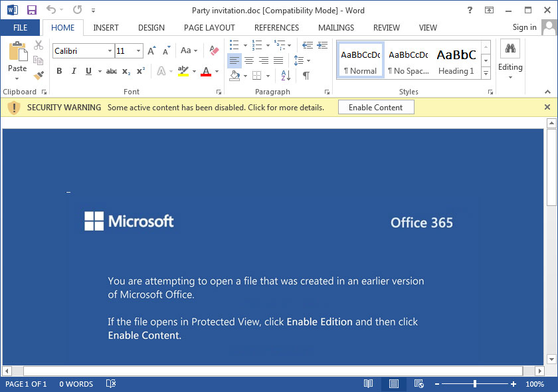The height and width of the screenshot is (392, 558).
Task: Select the Format Painter brush
Action: [39, 75]
